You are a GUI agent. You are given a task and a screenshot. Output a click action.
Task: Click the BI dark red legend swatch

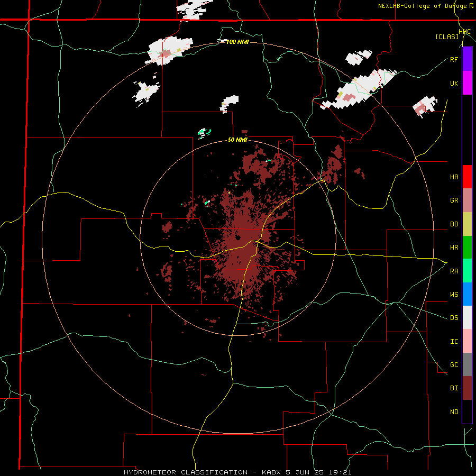[x=467, y=388]
